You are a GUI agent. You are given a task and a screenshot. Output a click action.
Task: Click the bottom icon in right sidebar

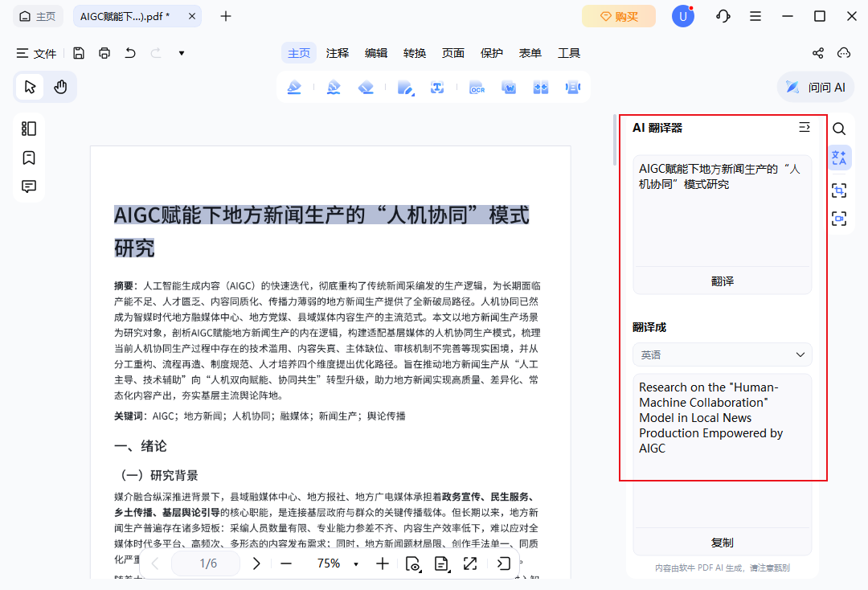[x=839, y=219]
